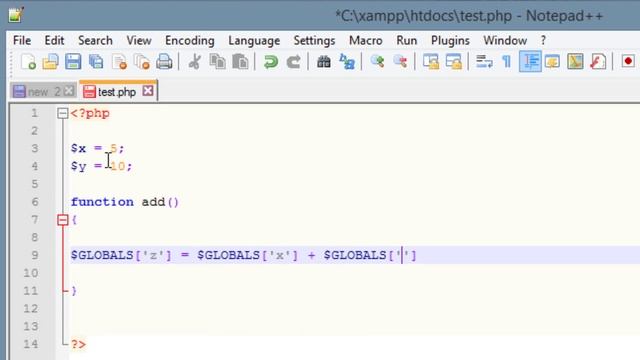The width and height of the screenshot is (640, 360).
Task: Click the Function List toolbar icon
Action: pos(598,62)
